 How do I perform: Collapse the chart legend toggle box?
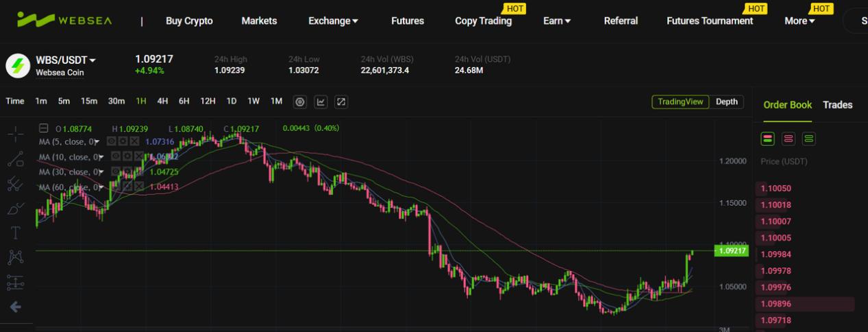tap(44, 128)
